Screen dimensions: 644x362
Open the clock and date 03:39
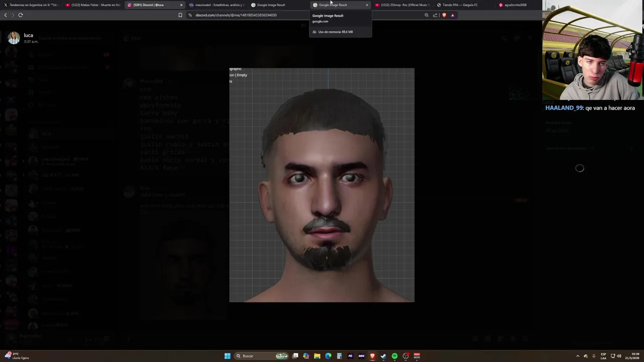(x=632, y=356)
